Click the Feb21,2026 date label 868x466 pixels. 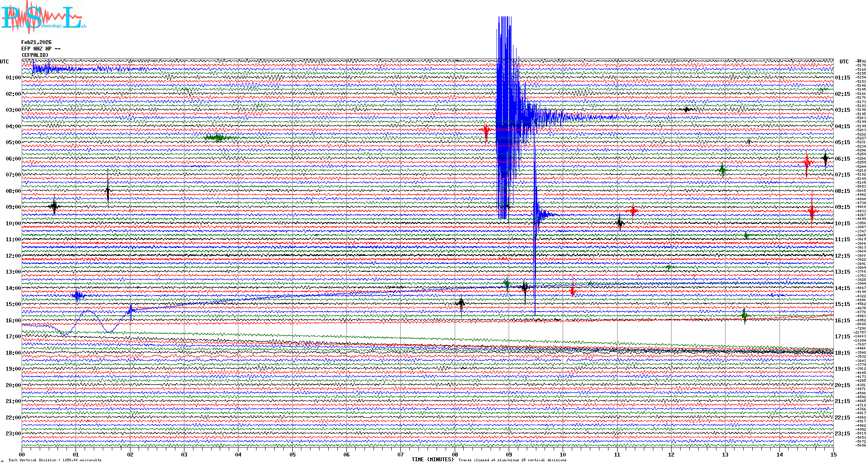click(x=36, y=42)
